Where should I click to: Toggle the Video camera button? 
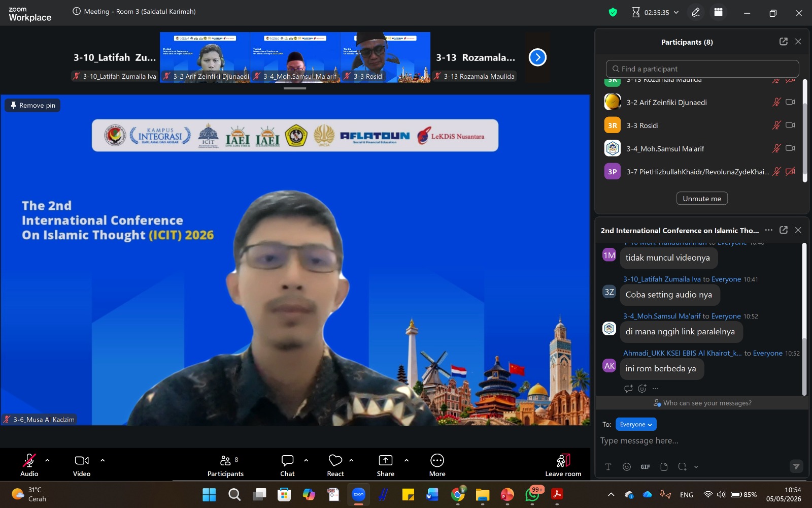(82, 460)
